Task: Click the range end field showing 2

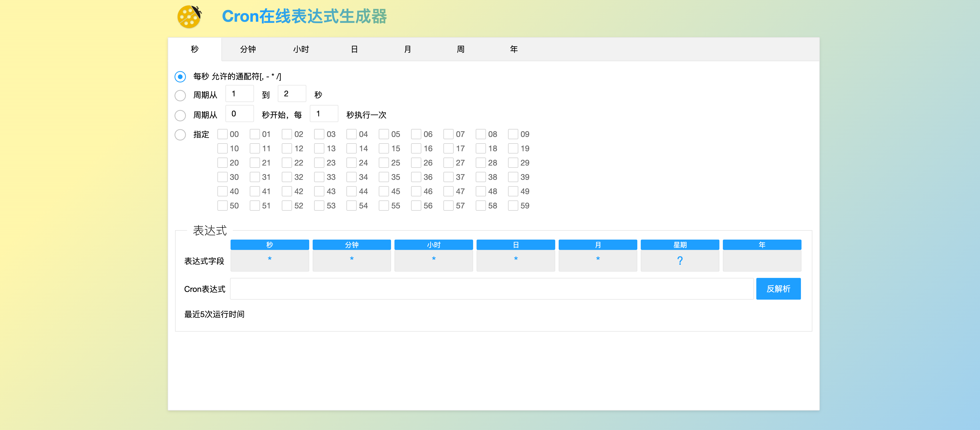Action: [292, 93]
